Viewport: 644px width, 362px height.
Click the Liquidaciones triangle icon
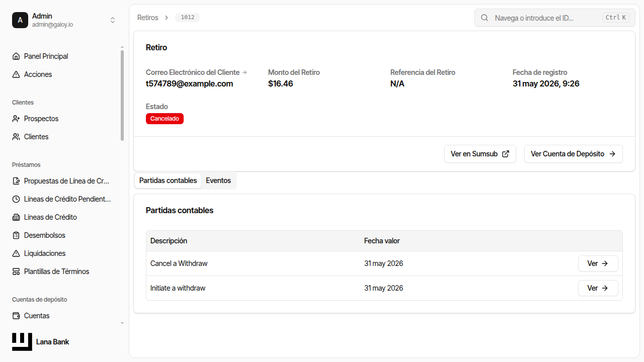[16, 253]
